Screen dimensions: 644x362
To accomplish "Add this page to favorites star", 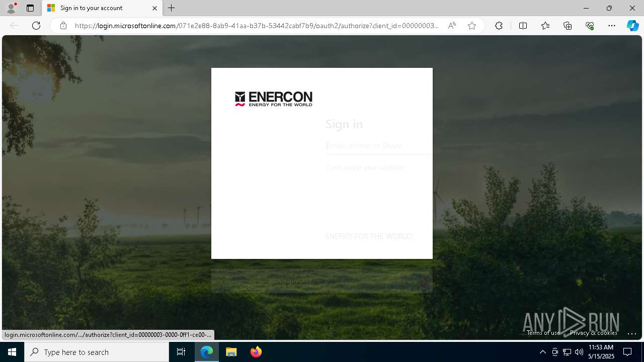I will coord(472,26).
